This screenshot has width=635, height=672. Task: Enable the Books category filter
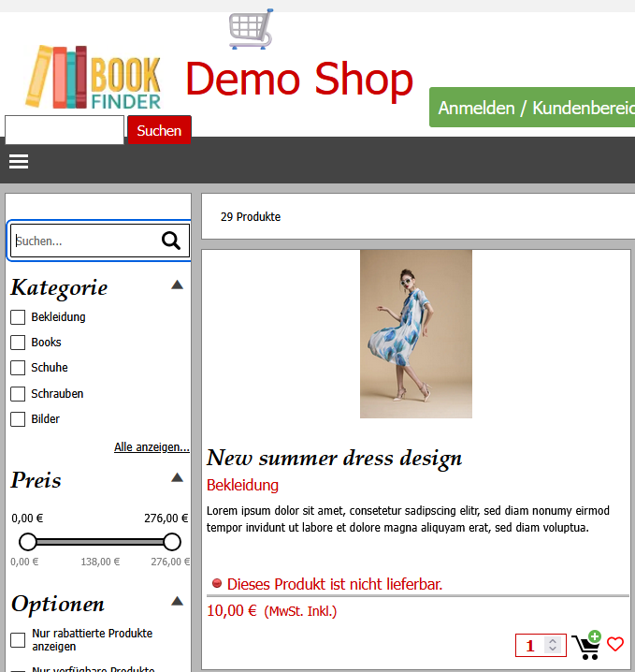point(18,343)
